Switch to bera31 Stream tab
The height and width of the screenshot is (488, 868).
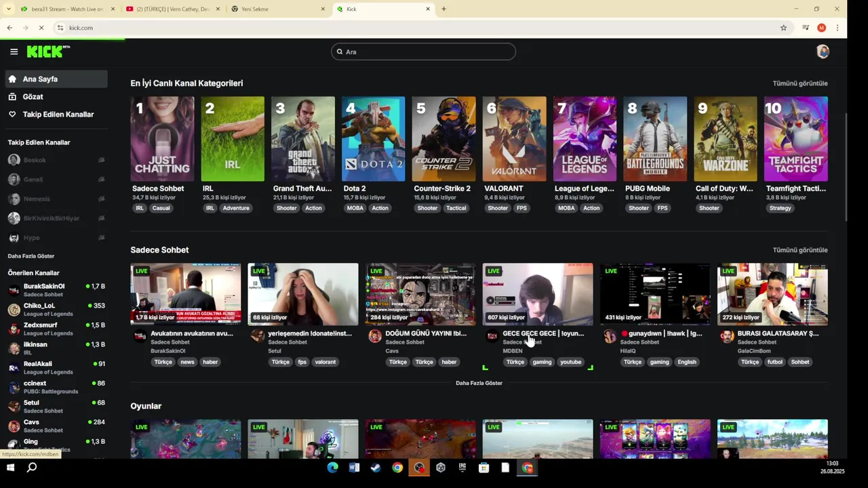(68, 9)
